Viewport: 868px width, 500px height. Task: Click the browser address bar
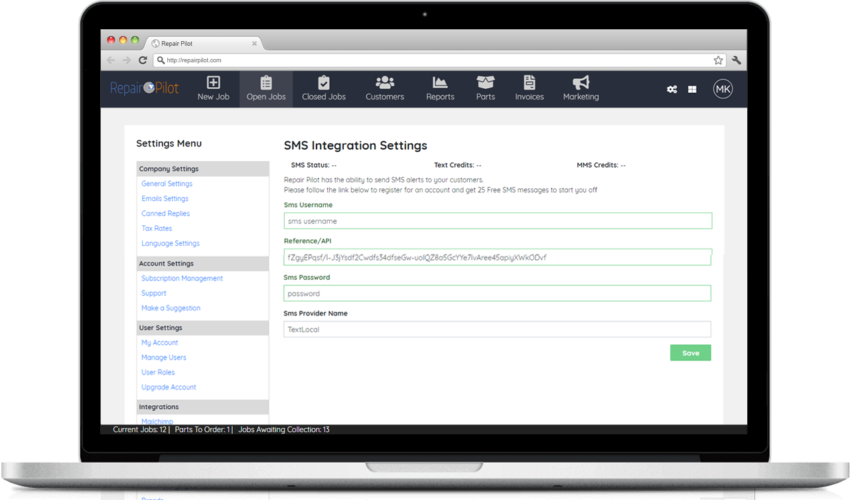click(x=439, y=60)
